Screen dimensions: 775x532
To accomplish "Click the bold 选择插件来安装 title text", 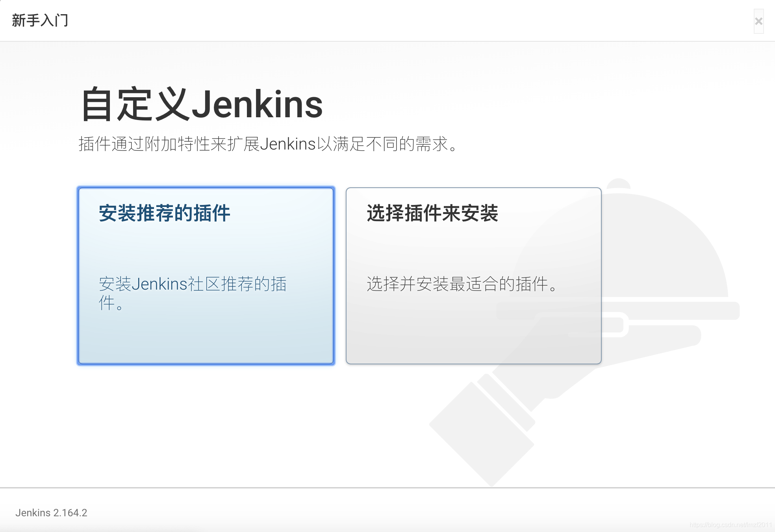I will [x=432, y=213].
